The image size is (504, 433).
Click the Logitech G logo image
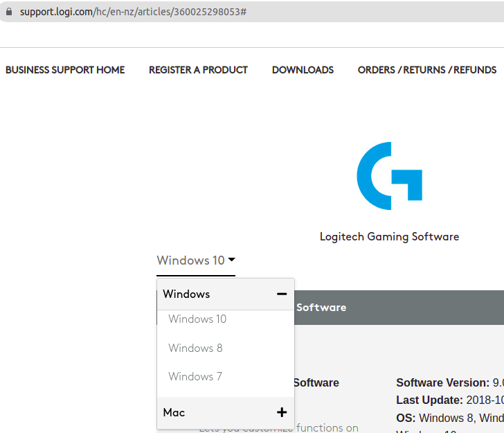pos(390,176)
